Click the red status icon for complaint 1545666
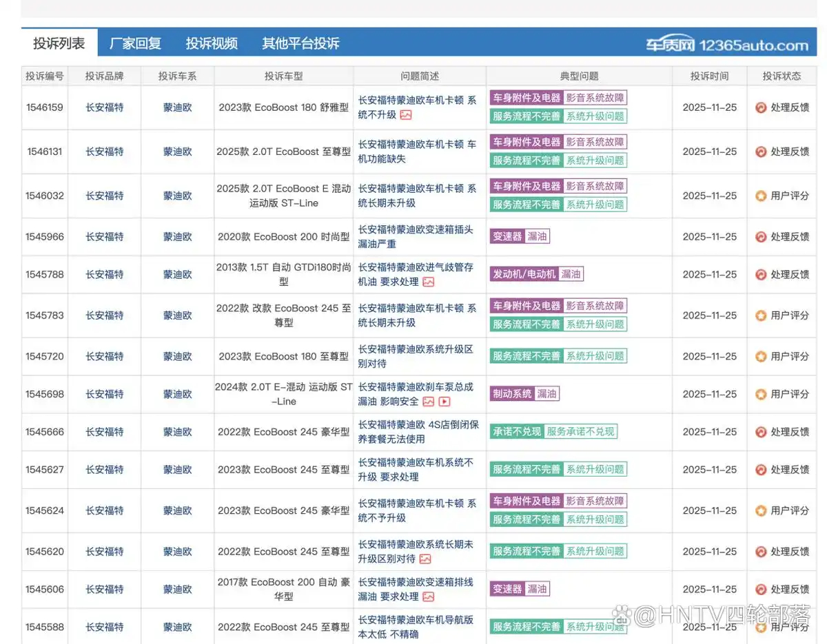 click(761, 432)
